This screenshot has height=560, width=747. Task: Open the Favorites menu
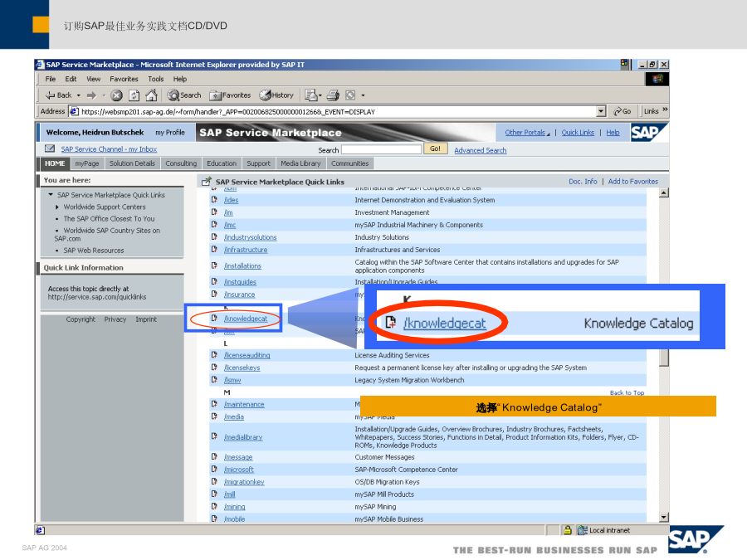click(x=124, y=79)
